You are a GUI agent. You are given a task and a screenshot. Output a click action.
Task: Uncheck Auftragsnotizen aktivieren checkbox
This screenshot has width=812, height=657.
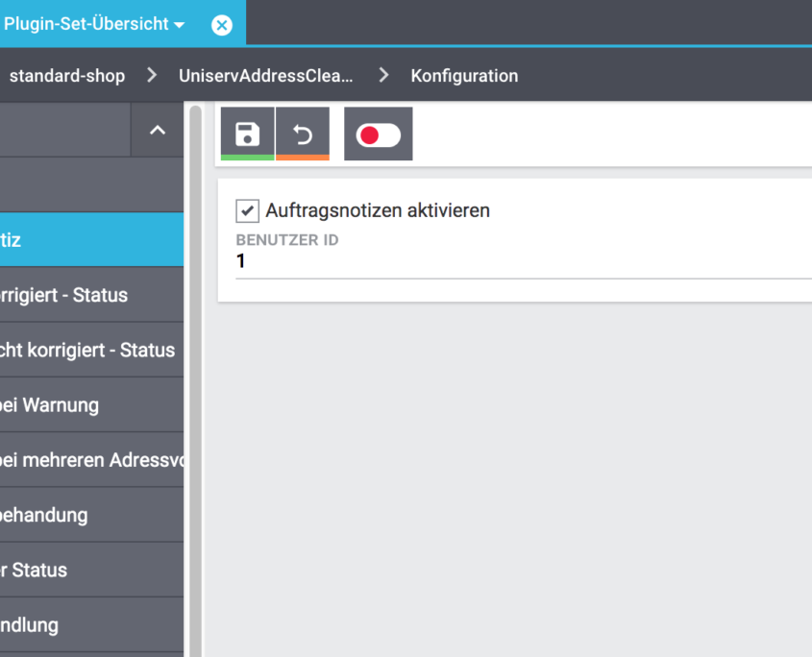pos(248,210)
